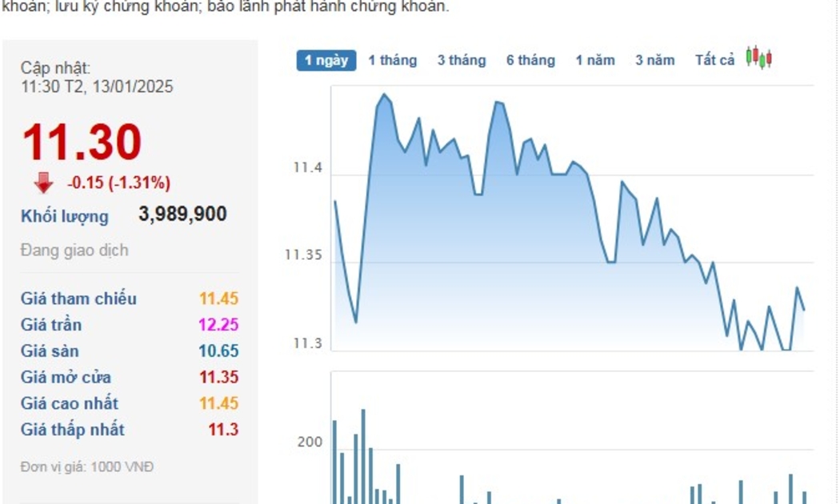Screen dimensions: 840x504
Task: Click the Khối lượng volume figure 3,989,900
Action: 182,214
